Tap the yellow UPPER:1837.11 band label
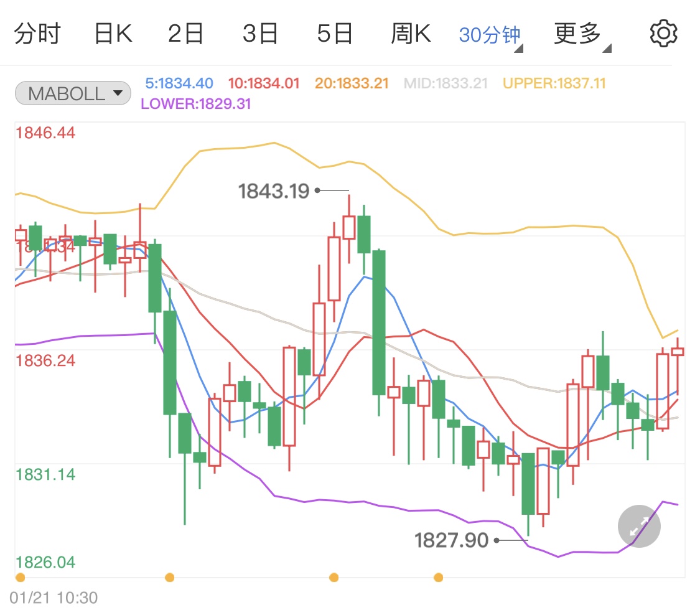 tap(554, 83)
